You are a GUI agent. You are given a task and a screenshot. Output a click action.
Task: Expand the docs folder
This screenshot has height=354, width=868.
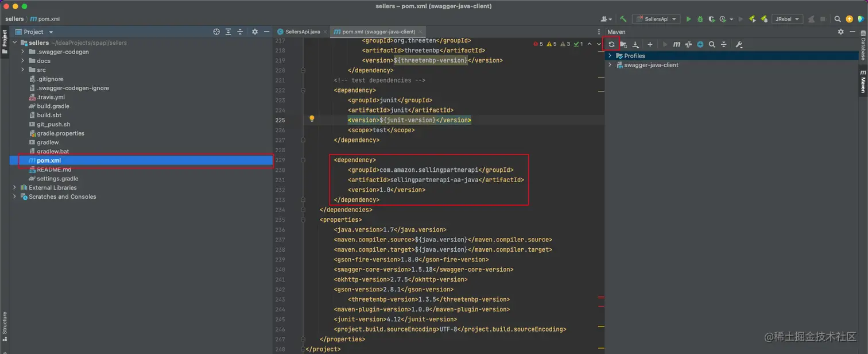click(x=23, y=61)
